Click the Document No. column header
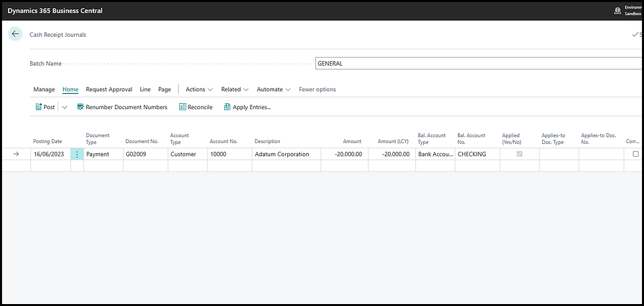Image resolution: width=644 pixels, height=306 pixels. (x=142, y=141)
